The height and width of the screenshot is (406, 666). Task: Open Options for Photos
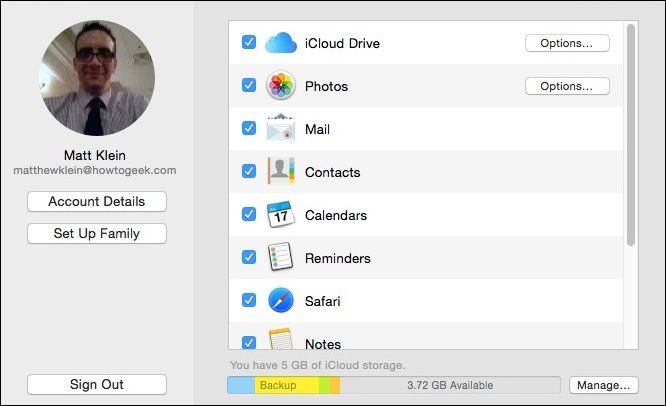567,86
